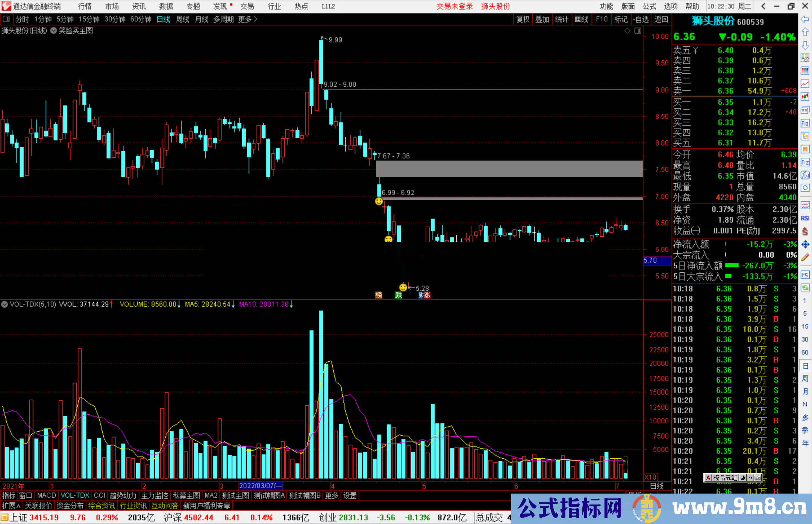Click the stacked windows sidebar icon
812x524 pixels.
coord(805,110)
